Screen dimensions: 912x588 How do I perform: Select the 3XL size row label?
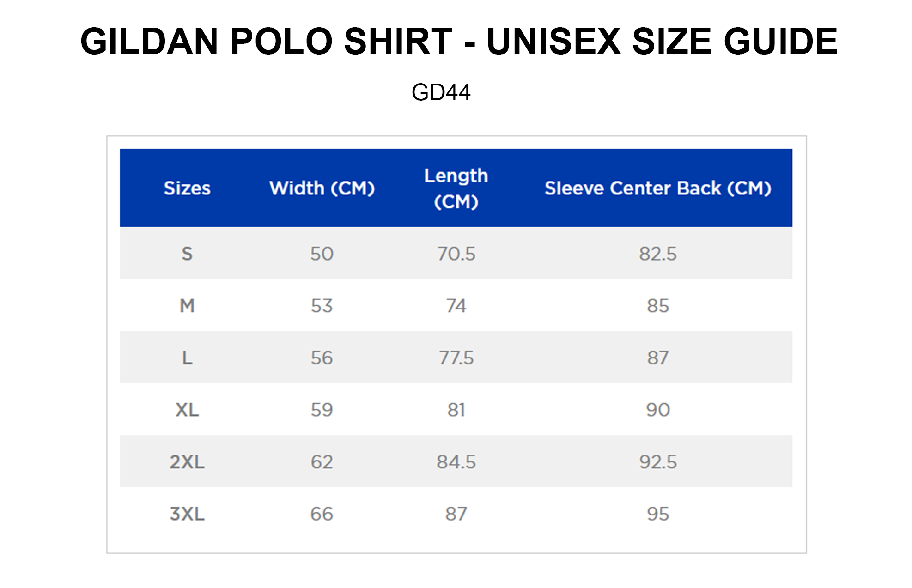187,514
